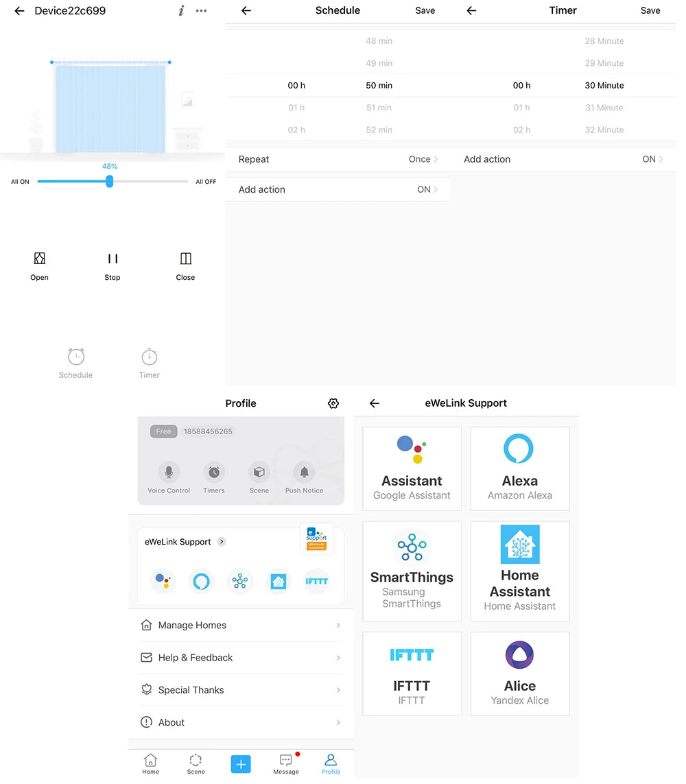Open the three-dot more options menu
Image resolution: width=686 pixels, height=784 pixels.
pos(201,11)
